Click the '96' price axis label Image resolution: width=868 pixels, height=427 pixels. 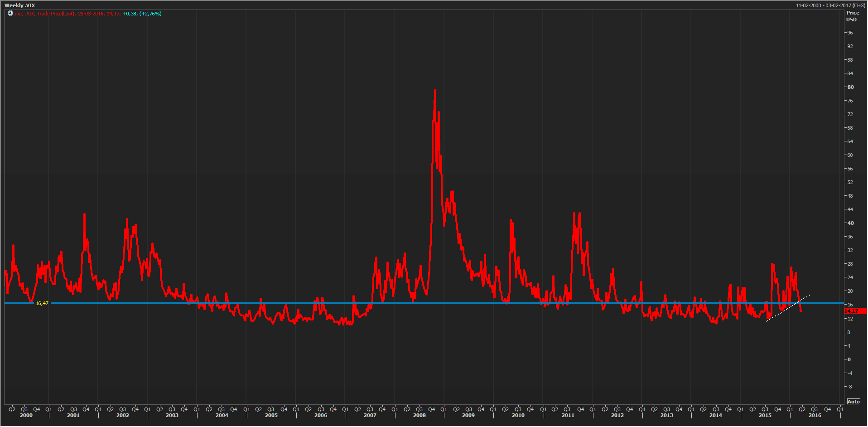click(x=850, y=33)
